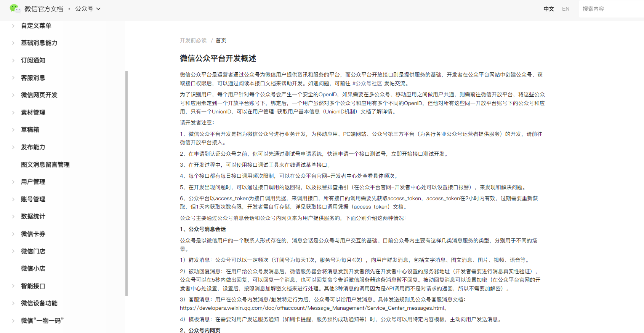Open 图文消息留言管理 in the sidebar
The height and width of the screenshot is (333, 644).
45,165
